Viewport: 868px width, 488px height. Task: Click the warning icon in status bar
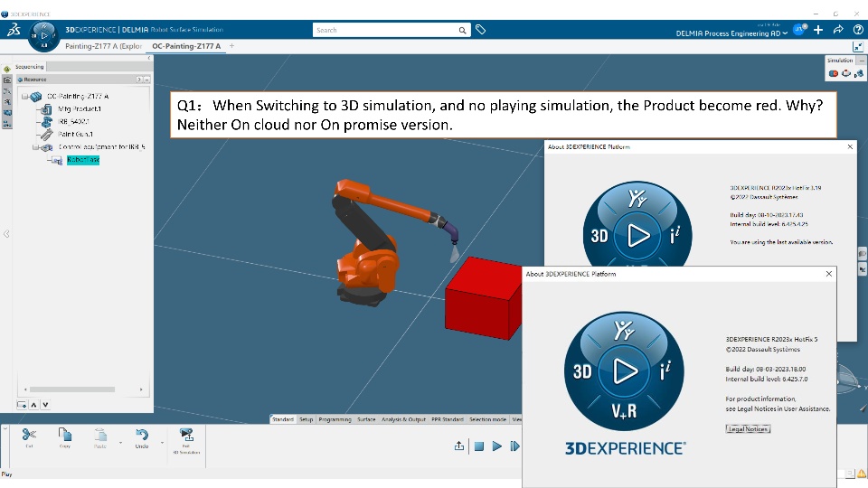tap(862, 474)
